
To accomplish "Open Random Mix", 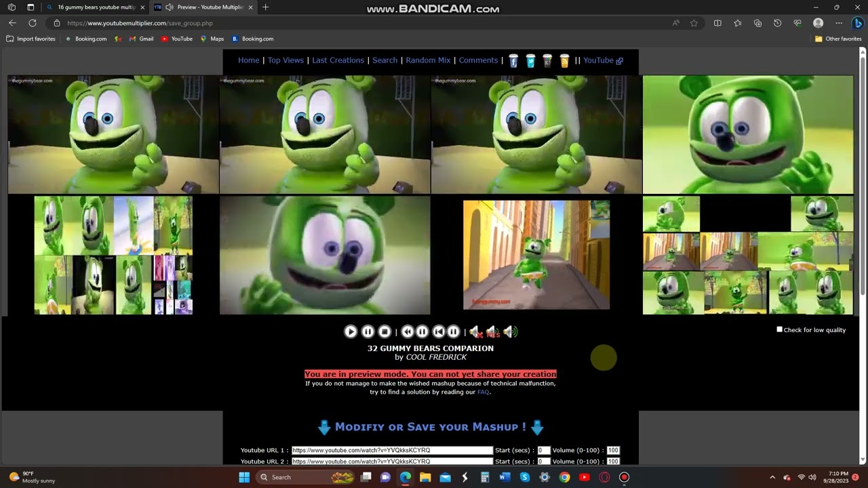I will [428, 60].
